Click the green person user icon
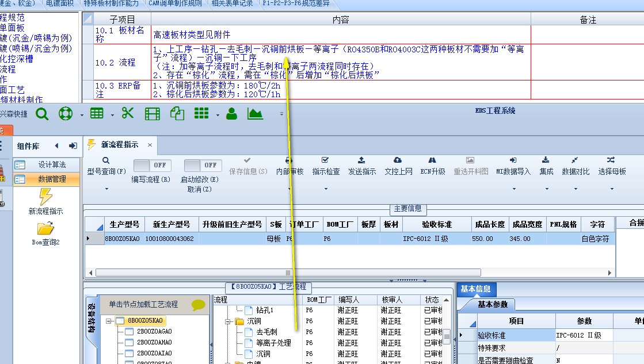This screenshot has height=364, width=644. (231, 114)
